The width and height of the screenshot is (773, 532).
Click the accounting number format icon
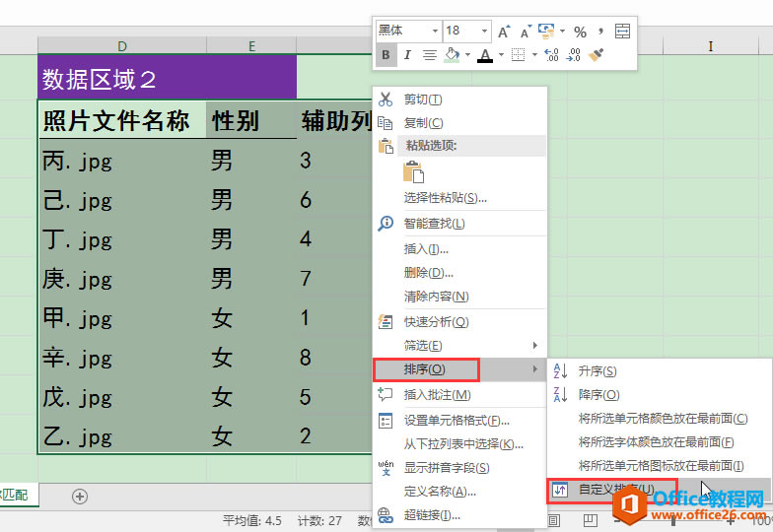tap(546, 32)
